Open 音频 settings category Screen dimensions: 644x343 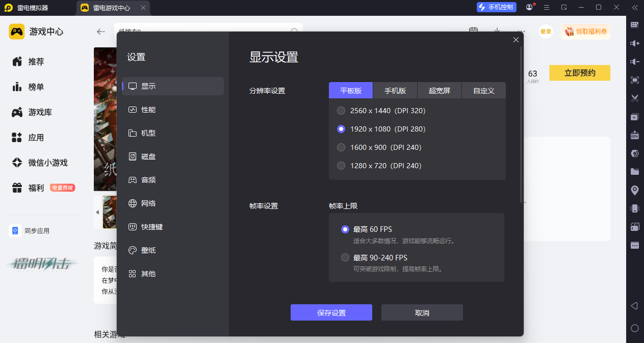click(x=173, y=180)
